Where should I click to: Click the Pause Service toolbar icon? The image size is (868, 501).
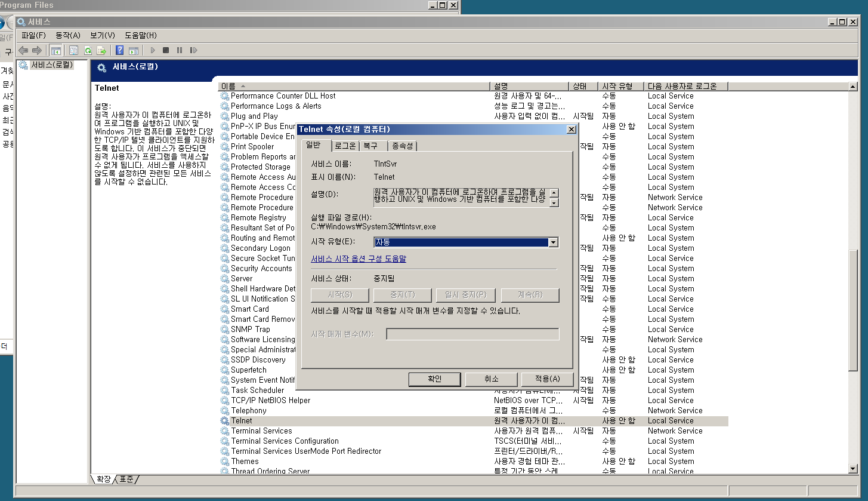[x=180, y=51]
